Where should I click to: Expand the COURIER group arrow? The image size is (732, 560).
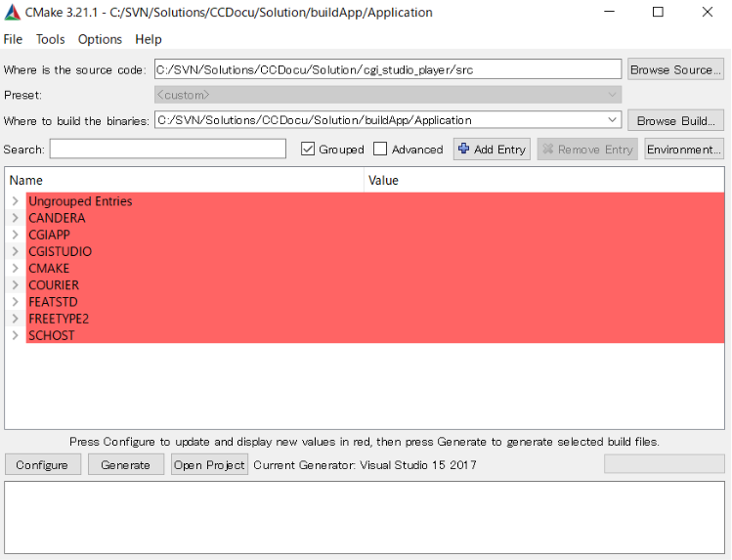(16, 285)
